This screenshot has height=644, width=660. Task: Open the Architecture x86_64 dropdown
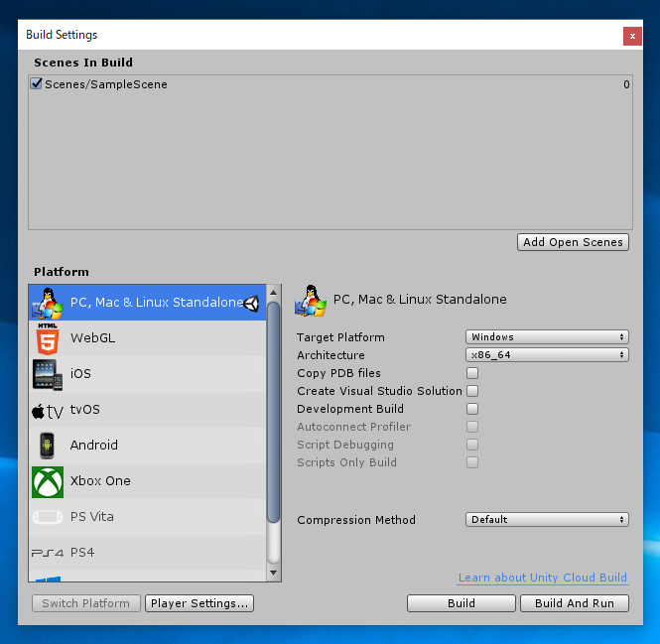(547, 355)
